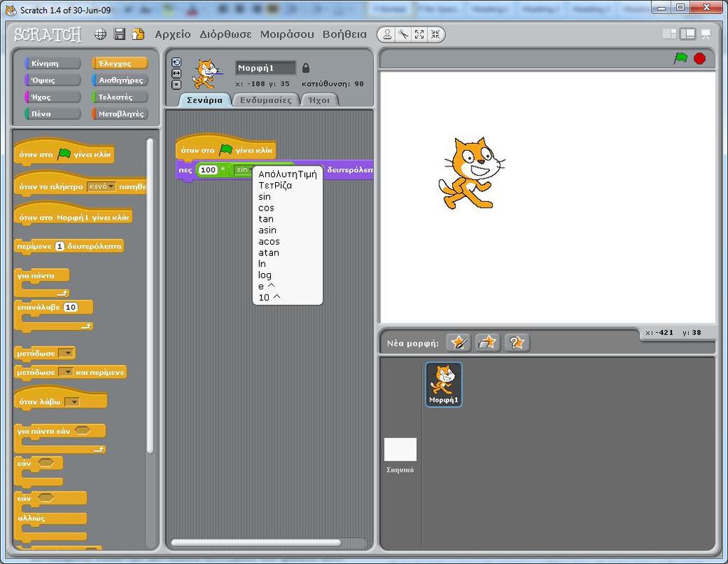Choose ΑπόλυτηΤιμή from function list
The height and width of the screenshot is (564, 728).
point(287,174)
